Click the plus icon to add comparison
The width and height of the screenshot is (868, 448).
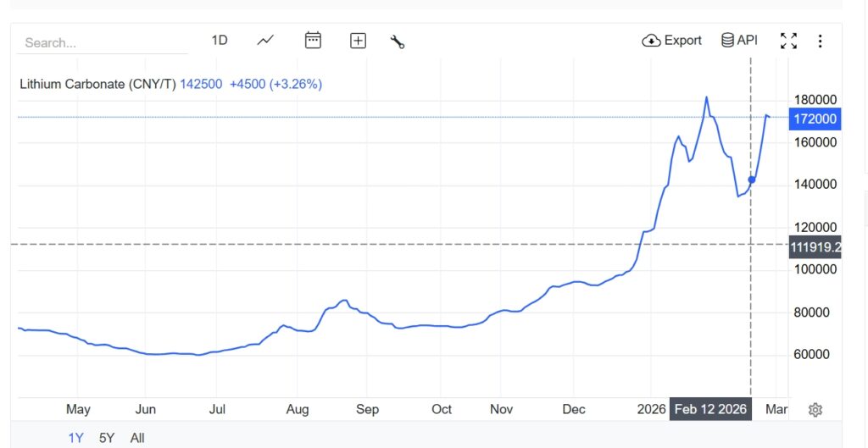(358, 41)
